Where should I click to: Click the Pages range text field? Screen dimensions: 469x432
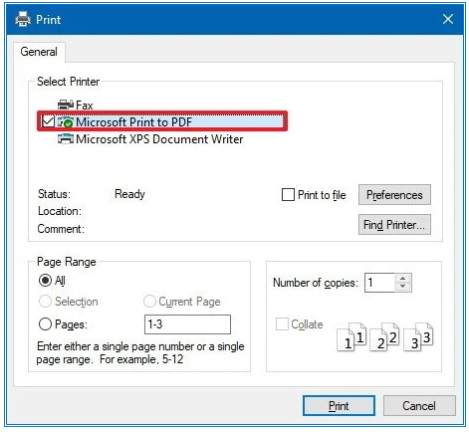coord(187,324)
